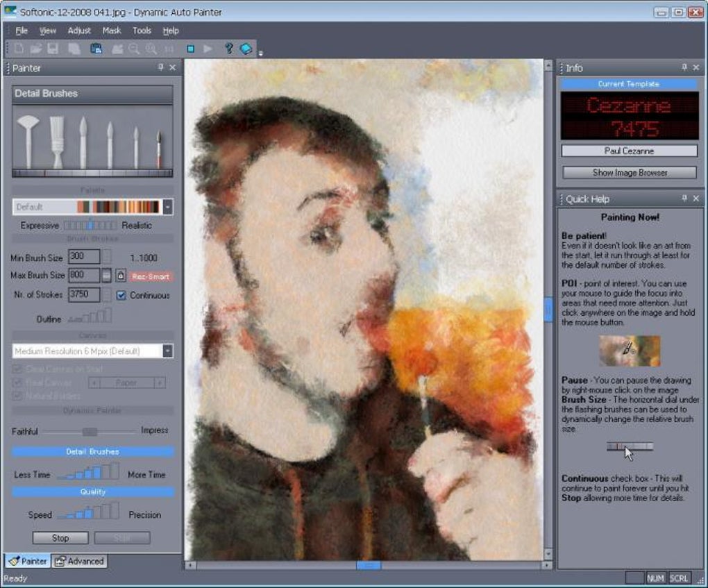Click the canvas horizontal scrollbar thumb
Image resolution: width=708 pixels, height=588 pixels.
click(x=369, y=565)
